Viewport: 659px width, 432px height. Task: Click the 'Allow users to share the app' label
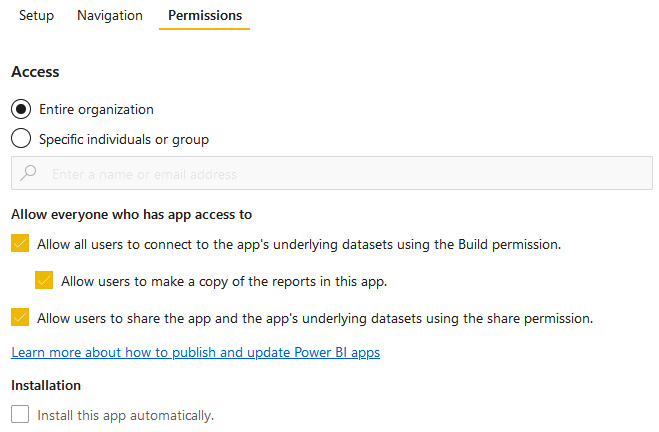315,318
